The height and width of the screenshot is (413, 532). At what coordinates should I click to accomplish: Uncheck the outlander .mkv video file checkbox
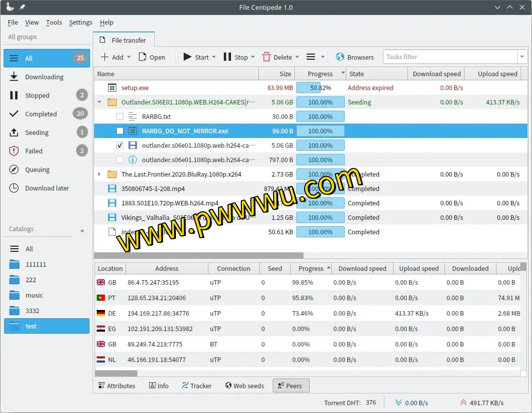click(120, 145)
